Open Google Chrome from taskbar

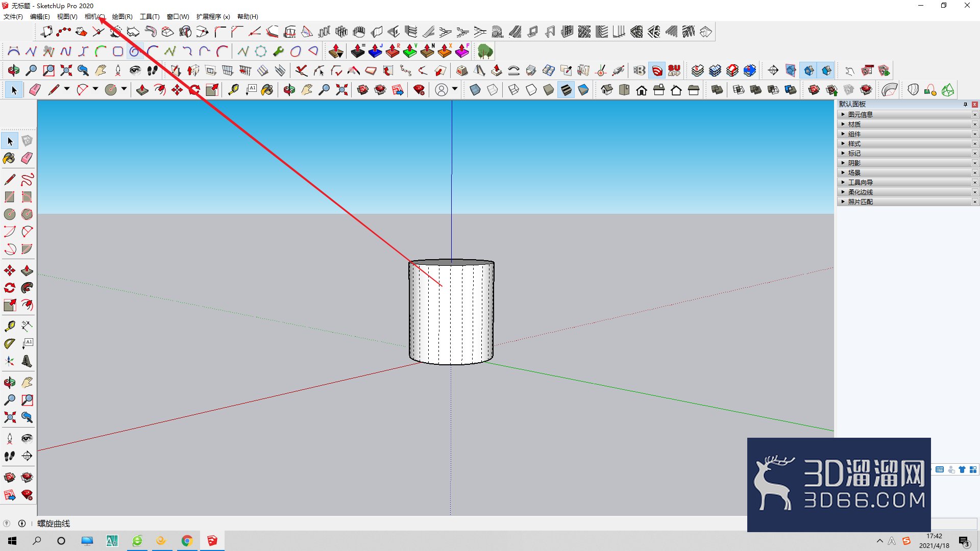187,541
